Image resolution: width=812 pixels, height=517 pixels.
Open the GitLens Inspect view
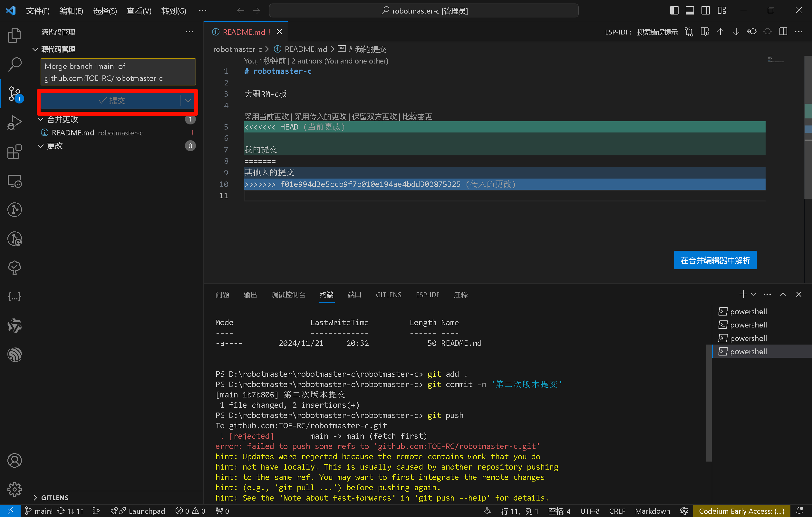pyautogui.click(x=14, y=239)
